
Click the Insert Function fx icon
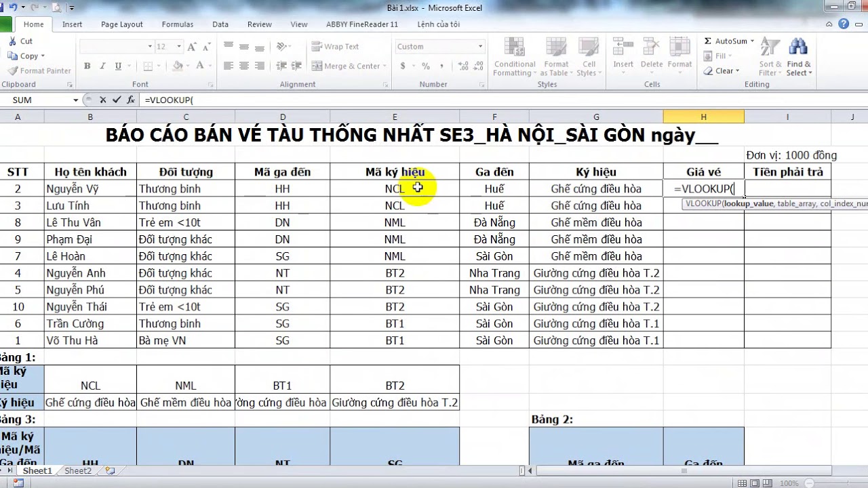(x=130, y=100)
